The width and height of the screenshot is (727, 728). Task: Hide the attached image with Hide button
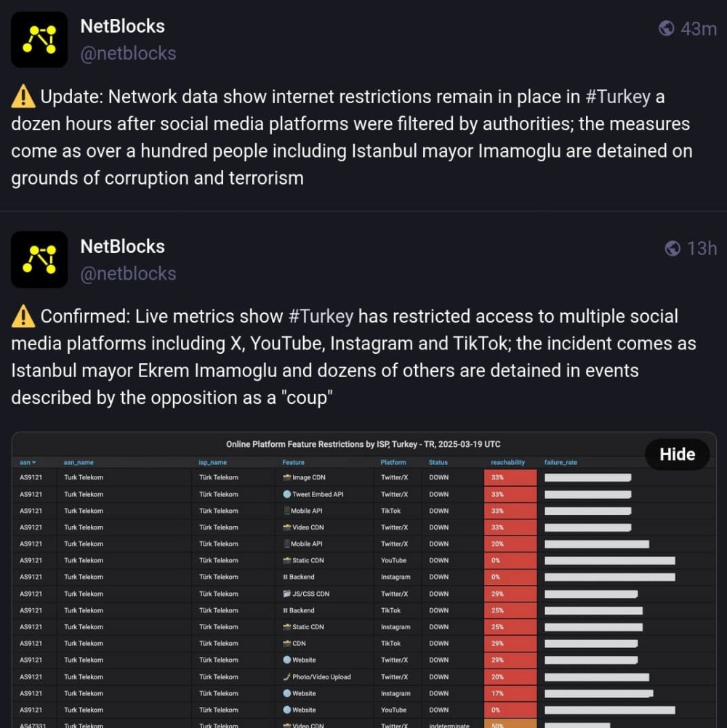678,454
